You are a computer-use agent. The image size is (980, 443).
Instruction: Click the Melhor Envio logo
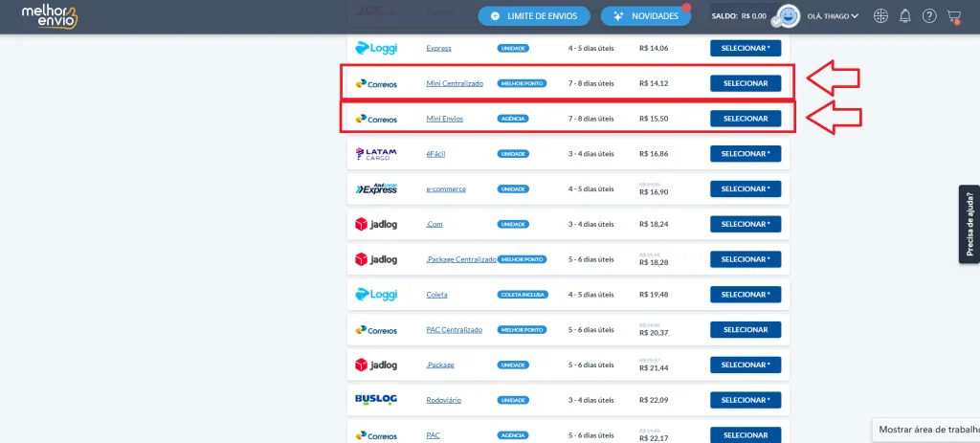49,16
